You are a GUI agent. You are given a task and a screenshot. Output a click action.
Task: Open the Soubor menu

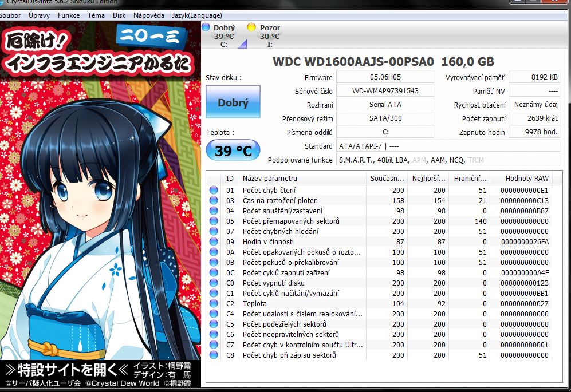coord(10,15)
